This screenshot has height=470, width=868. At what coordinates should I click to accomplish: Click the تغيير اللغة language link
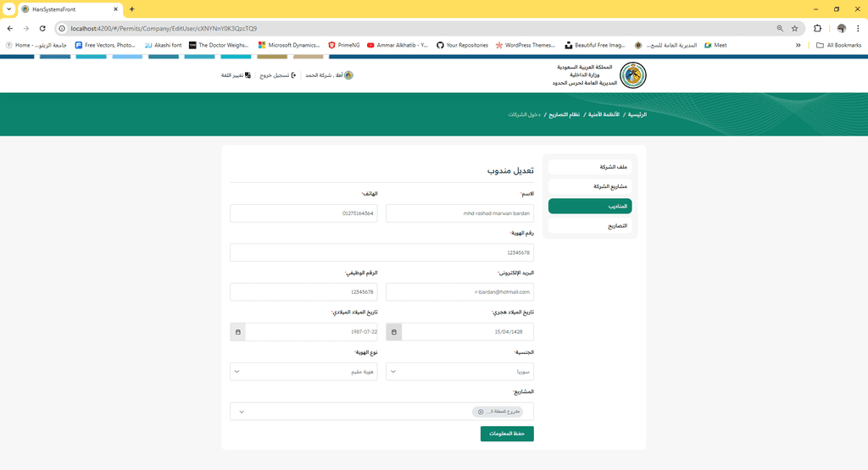pos(232,75)
